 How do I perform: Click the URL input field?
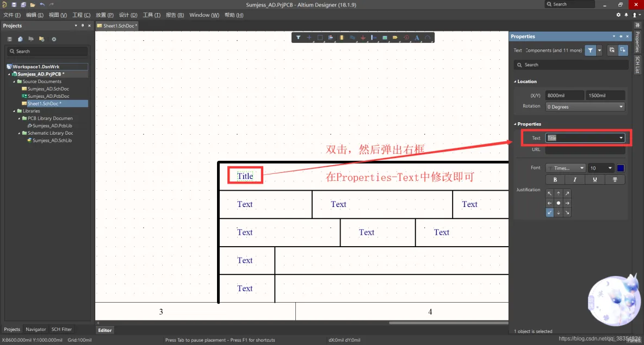coord(585,150)
